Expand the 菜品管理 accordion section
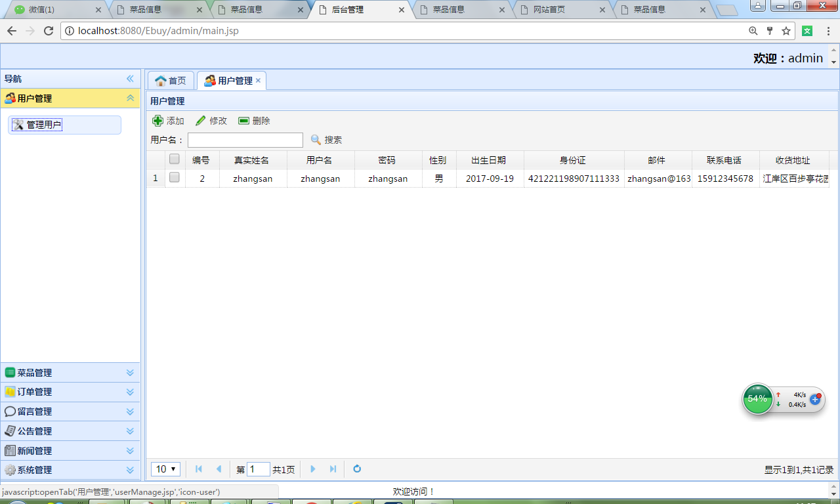Image resolution: width=840 pixels, height=504 pixels. 130,373
